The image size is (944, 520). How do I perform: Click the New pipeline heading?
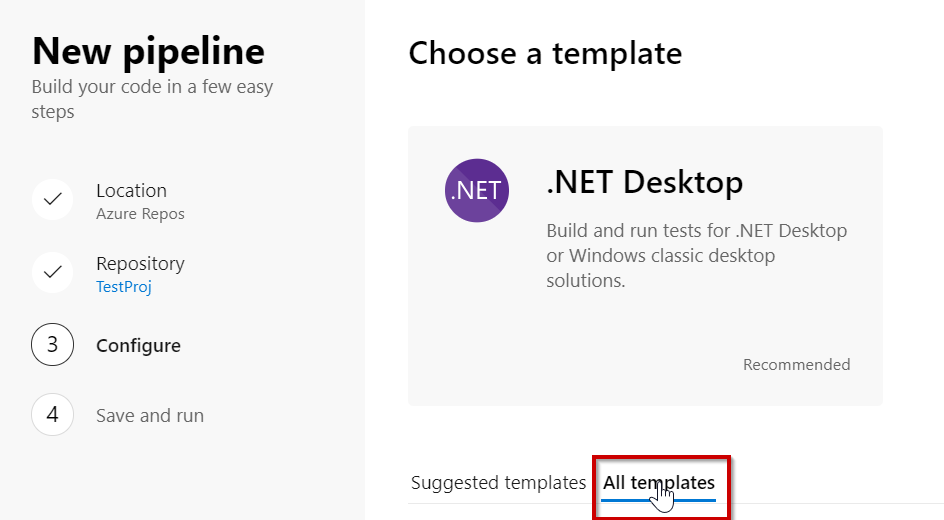(149, 50)
